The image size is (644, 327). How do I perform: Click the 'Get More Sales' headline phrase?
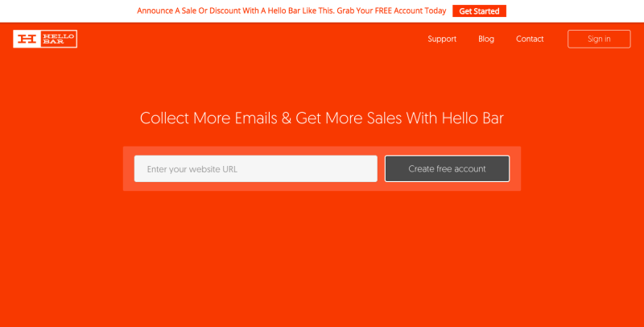[x=348, y=118]
